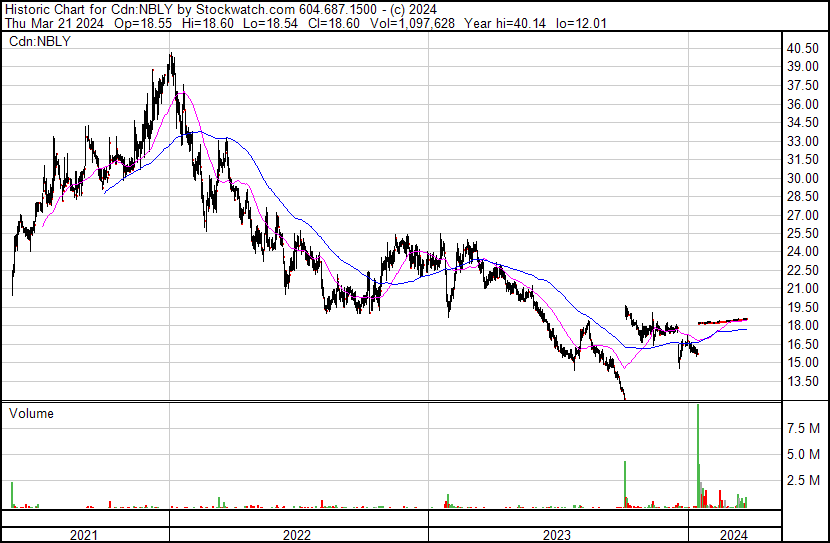Click the 27.00 price axis label
Viewport: 830px width, 543px height.
pyautogui.click(x=803, y=215)
